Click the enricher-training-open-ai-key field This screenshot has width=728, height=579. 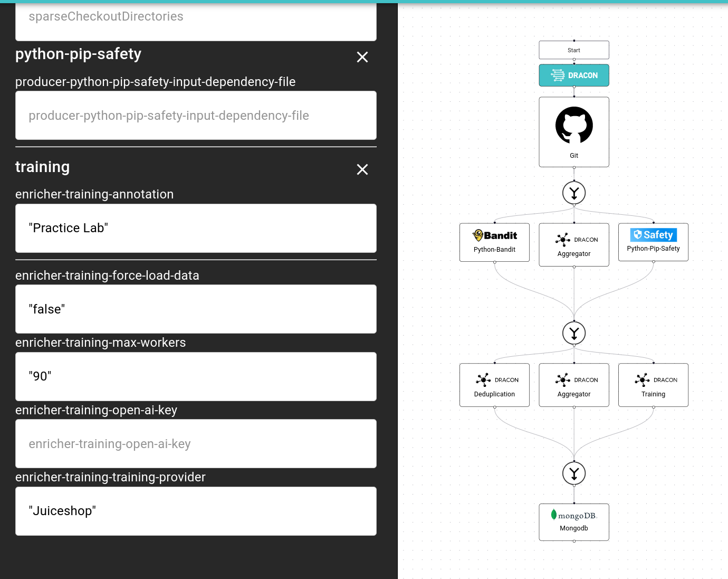point(196,444)
